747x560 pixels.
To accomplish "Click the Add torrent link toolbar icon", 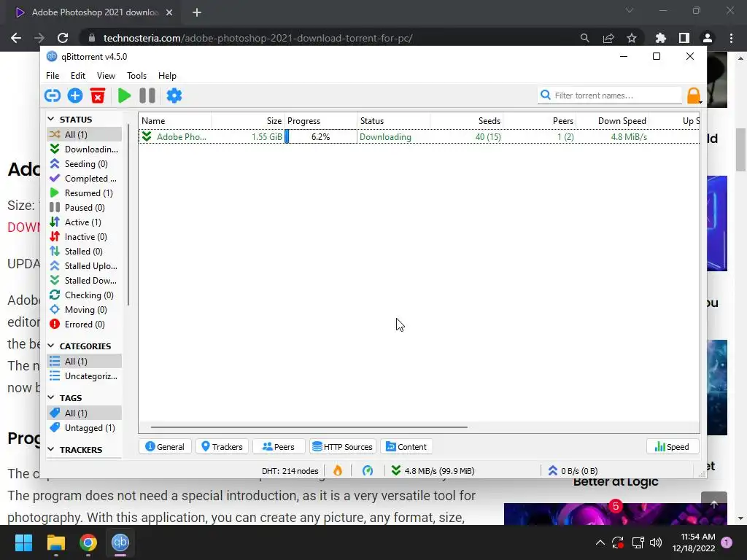I will 53,96.
